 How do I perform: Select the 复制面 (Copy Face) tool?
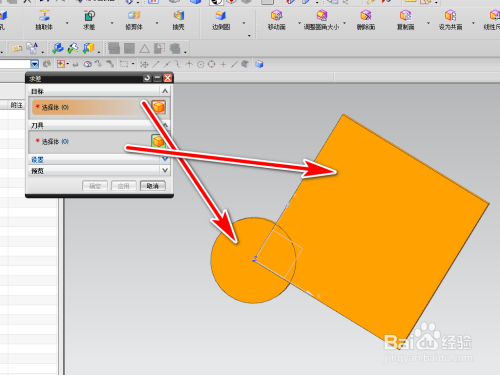coord(405,19)
